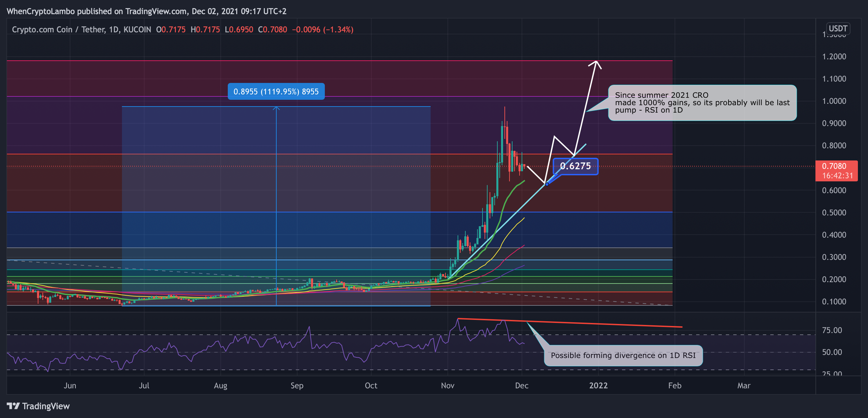The width and height of the screenshot is (868, 418).
Task: Click the 50.00 RSI scale value
Action: click(x=832, y=352)
